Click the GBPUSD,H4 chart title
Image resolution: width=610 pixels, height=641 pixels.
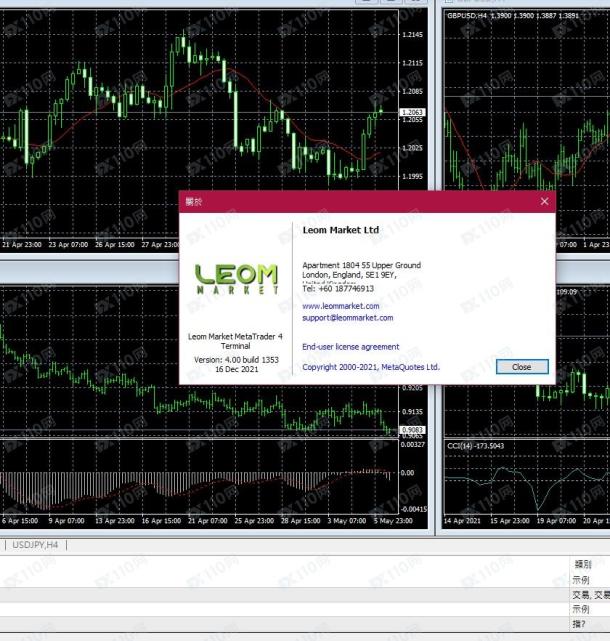(x=466, y=16)
